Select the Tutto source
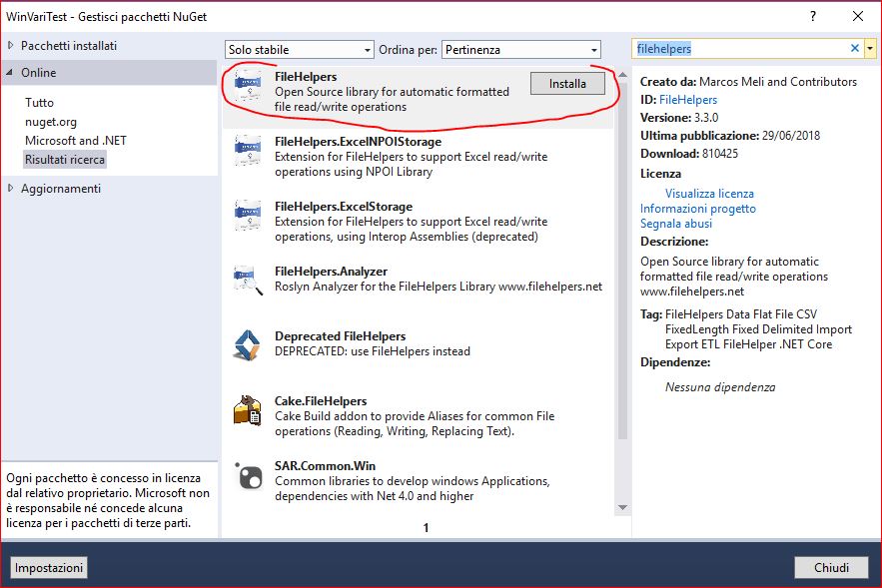The width and height of the screenshot is (882, 588). click(x=39, y=102)
